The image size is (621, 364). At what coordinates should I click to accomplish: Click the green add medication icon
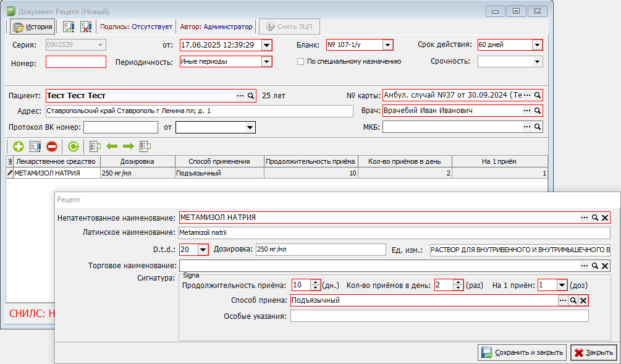pyautogui.click(x=18, y=146)
